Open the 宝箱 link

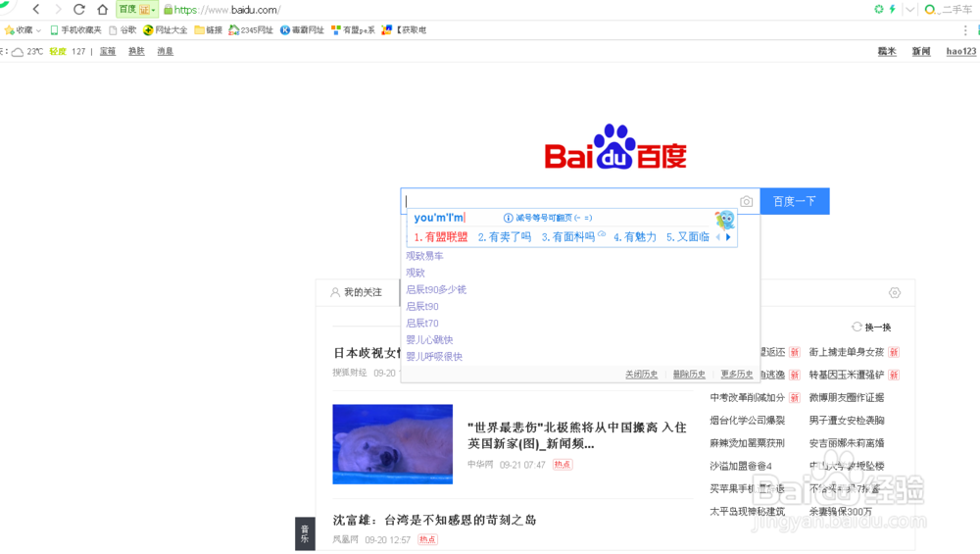[x=108, y=51]
